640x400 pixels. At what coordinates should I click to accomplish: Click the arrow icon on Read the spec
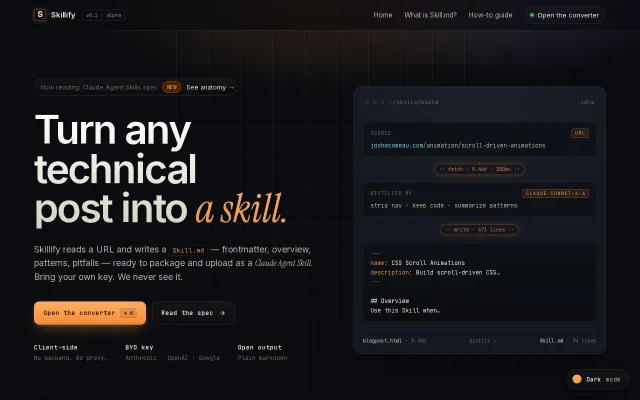222,313
